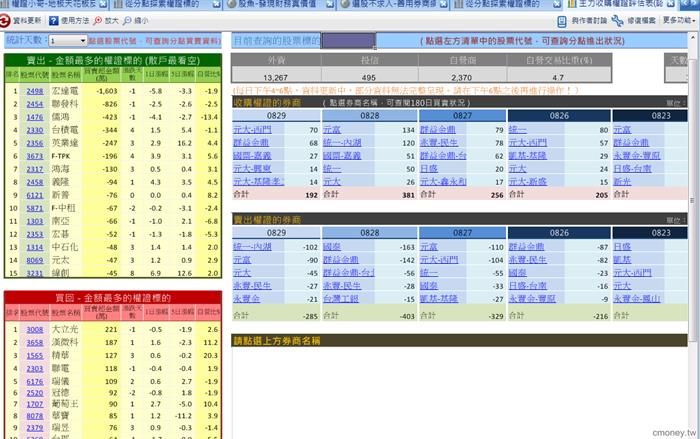Open stock code 2303 聯電 link
Screen dimensions: 700x439
34,368
